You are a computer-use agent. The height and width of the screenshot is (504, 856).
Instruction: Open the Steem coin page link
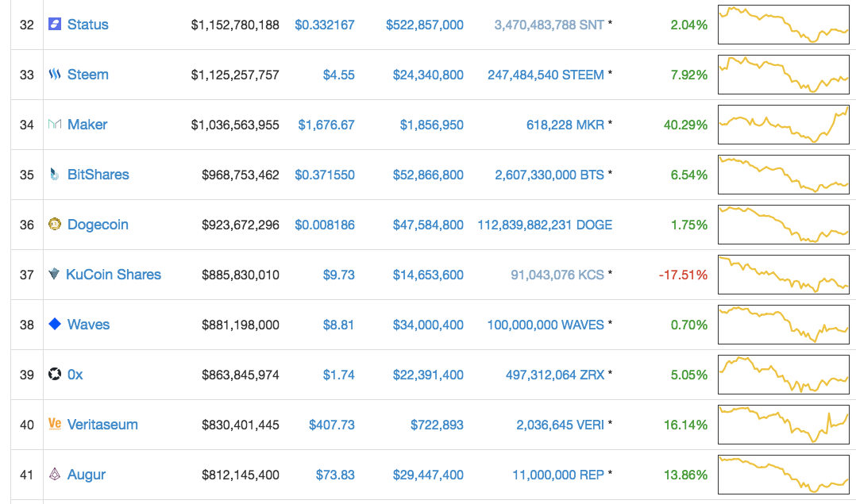coord(88,75)
